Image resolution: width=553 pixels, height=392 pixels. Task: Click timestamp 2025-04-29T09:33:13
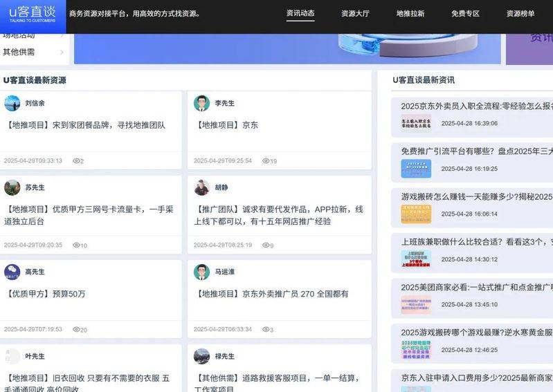pyautogui.click(x=33, y=161)
